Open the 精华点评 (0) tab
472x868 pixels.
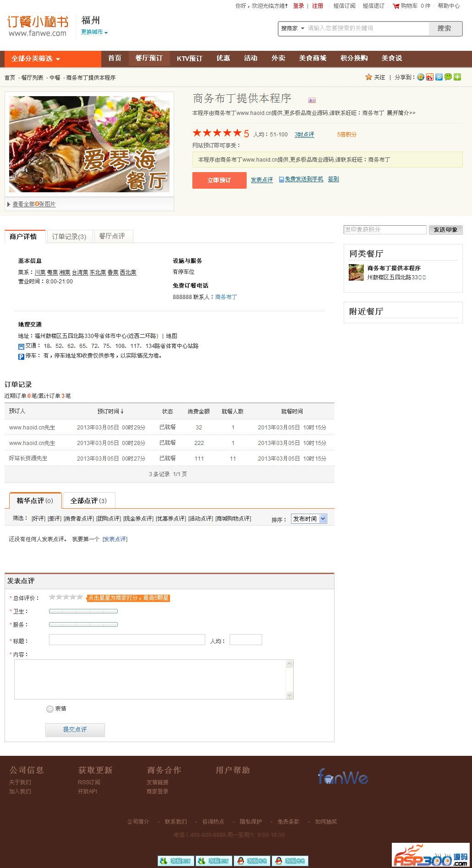(x=35, y=500)
